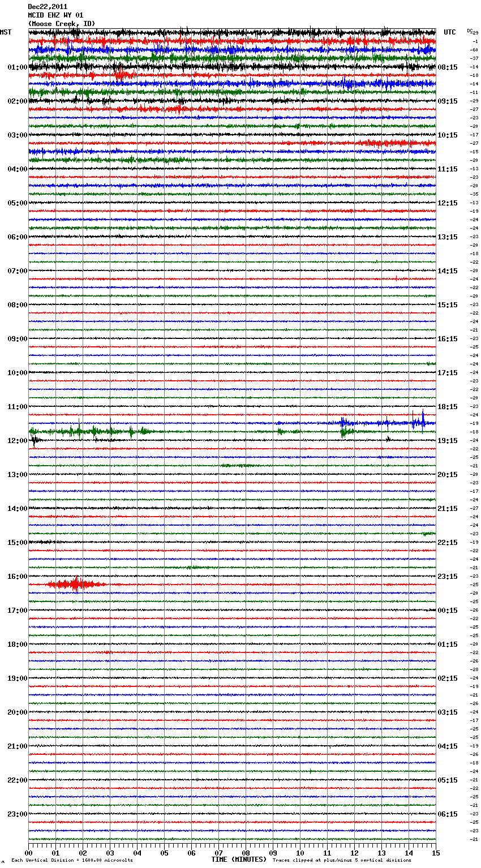Select the 06:15 UTC row label
The image size is (481, 868).
pyautogui.click(x=448, y=814)
